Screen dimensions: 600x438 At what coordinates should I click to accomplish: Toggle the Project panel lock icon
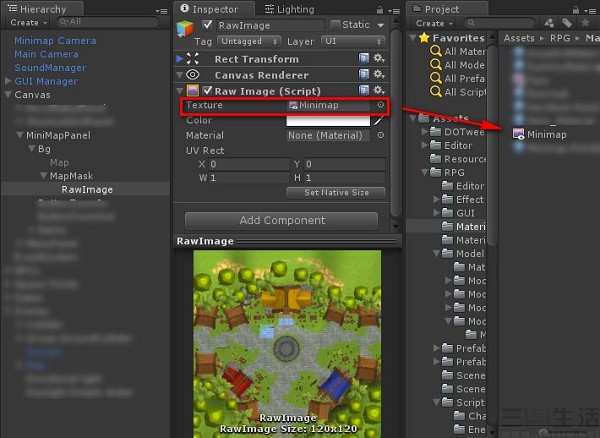point(576,10)
